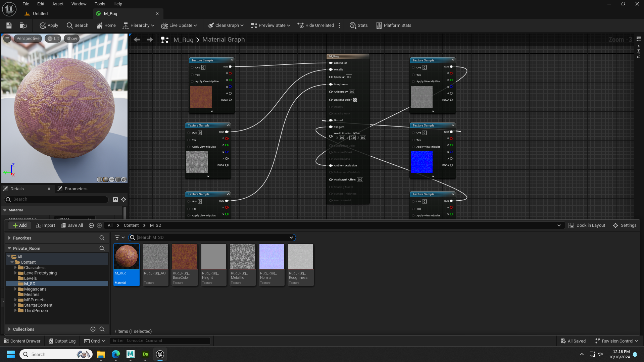Image resolution: width=644 pixels, height=362 pixels.
Task: Open the Edit menu
Action: 41,4
